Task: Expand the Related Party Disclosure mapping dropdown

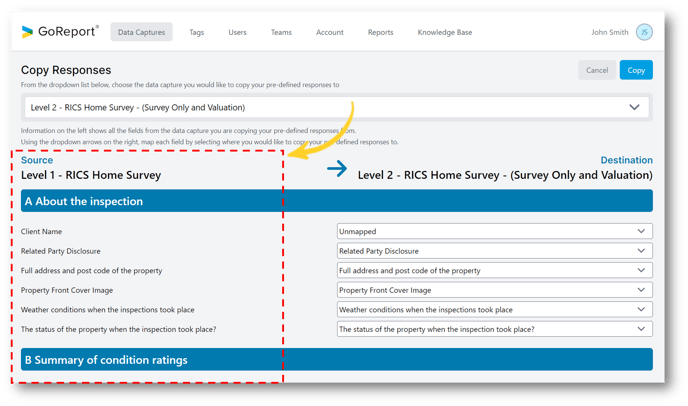Action: [494, 251]
